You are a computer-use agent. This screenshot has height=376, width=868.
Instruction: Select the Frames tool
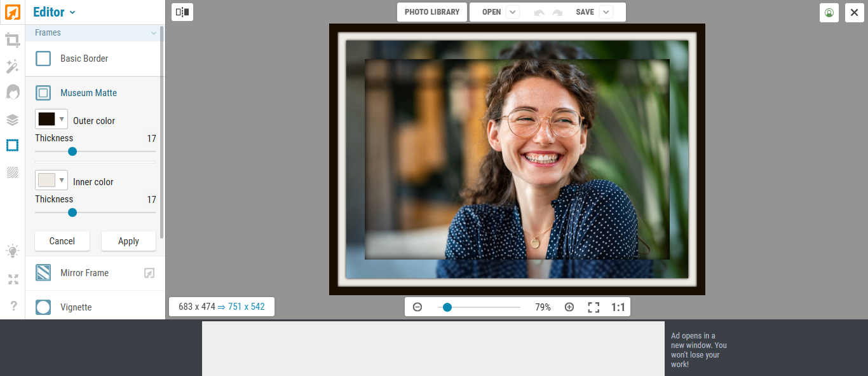(13, 145)
